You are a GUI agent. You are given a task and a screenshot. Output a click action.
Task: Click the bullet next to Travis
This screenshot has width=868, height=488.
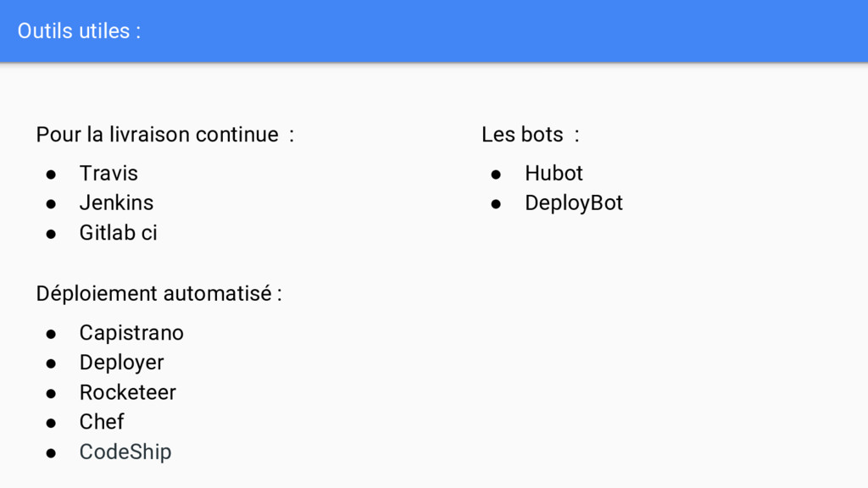click(x=51, y=175)
